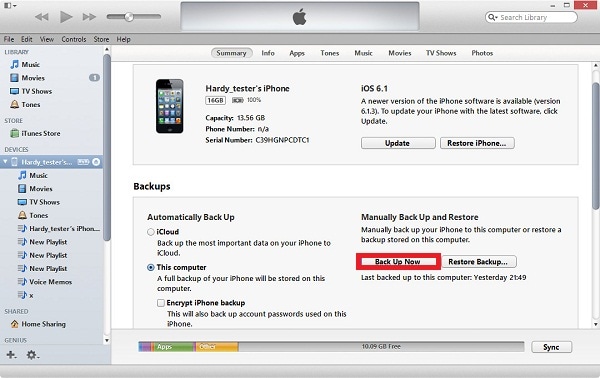Click the Update button

click(398, 143)
